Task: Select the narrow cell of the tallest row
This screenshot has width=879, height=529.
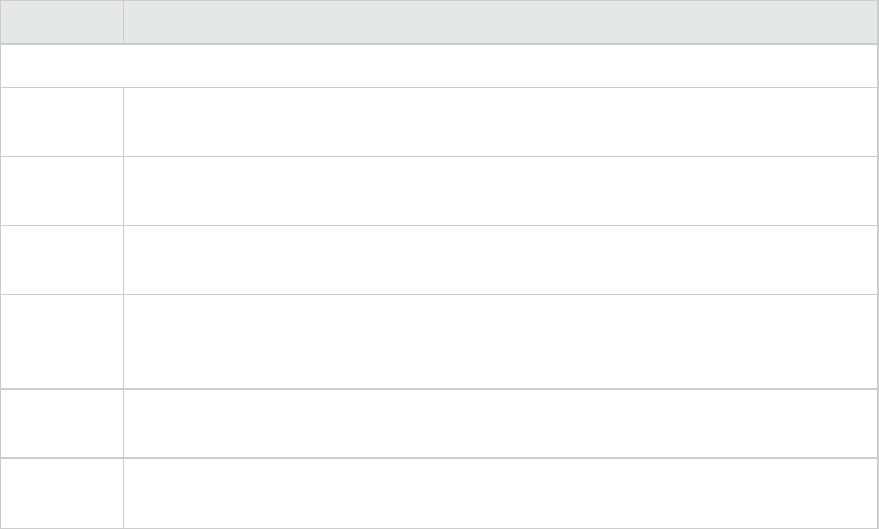Action: click(x=61, y=341)
